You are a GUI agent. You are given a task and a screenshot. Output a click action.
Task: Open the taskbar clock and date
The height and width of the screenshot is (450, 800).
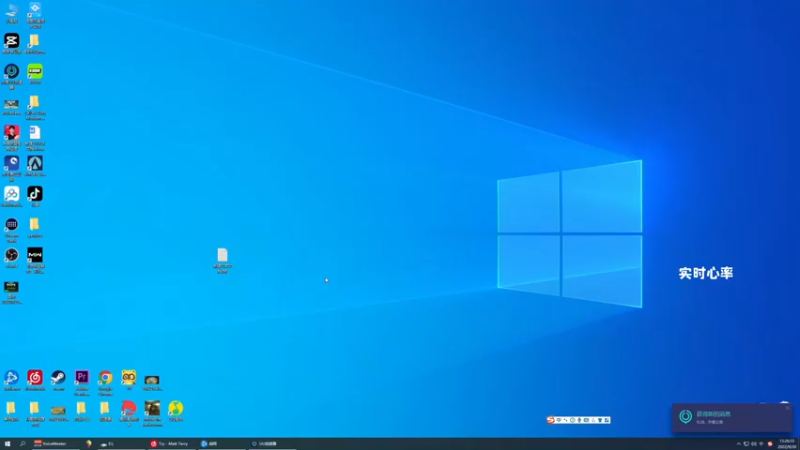pyautogui.click(x=786, y=444)
